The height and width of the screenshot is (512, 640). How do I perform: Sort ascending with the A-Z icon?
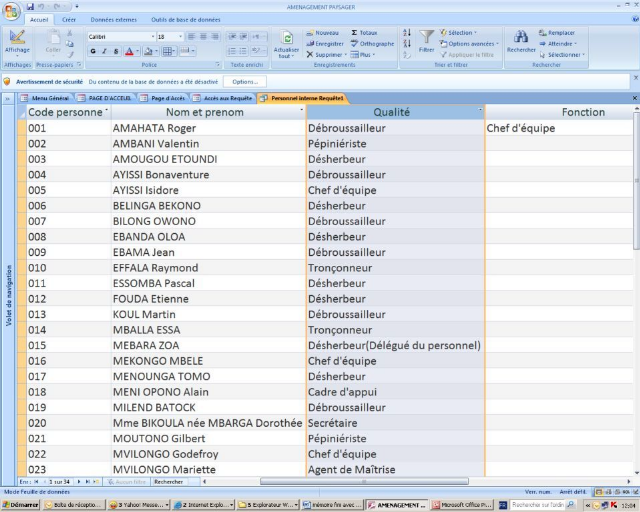[407, 33]
